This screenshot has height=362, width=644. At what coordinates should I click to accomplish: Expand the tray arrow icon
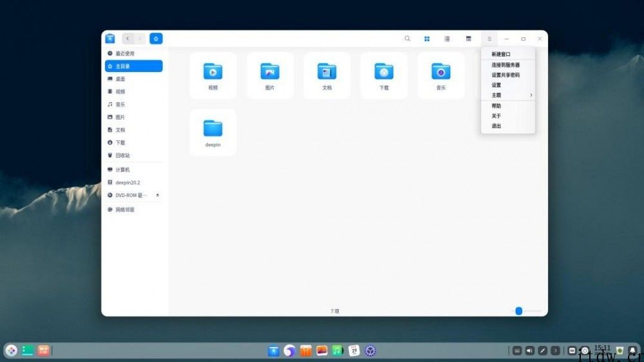tap(555, 351)
